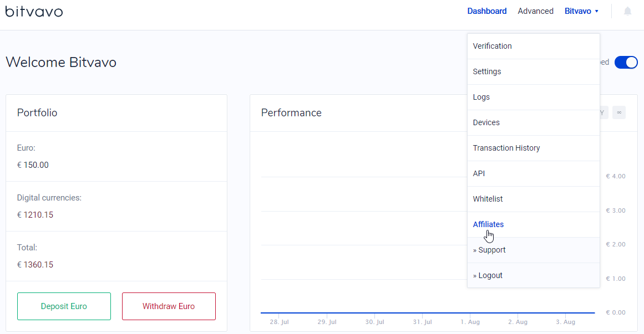Click the 3. Aug axis label
The height and width of the screenshot is (334, 644).
pos(566,322)
